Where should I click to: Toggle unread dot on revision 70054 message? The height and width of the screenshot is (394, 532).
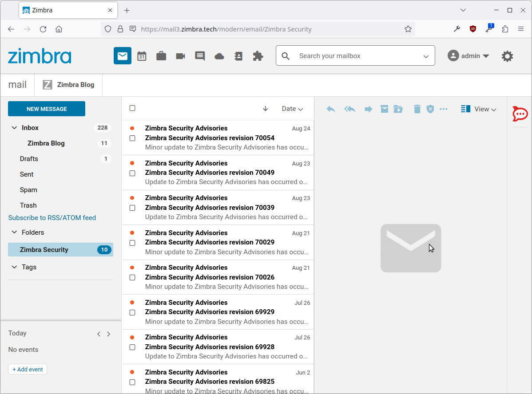pos(132,128)
